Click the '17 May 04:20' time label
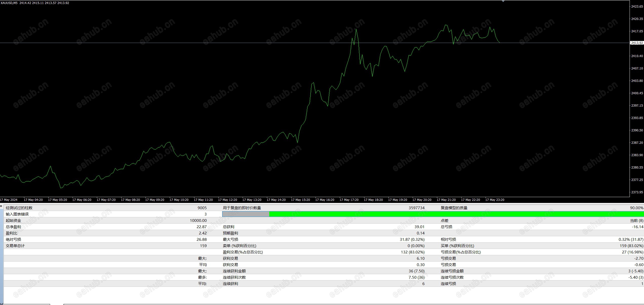 coord(33,200)
